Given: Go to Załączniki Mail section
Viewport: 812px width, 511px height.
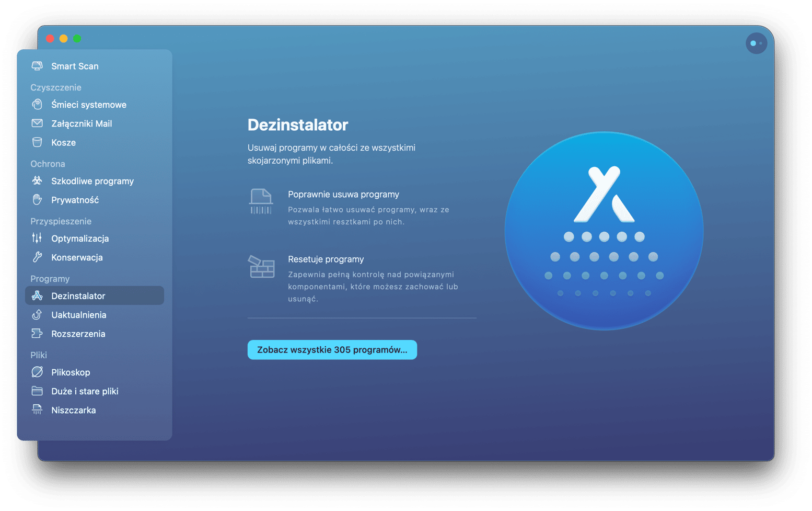Looking at the screenshot, I should pyautogui.click(x=95, y=123).
